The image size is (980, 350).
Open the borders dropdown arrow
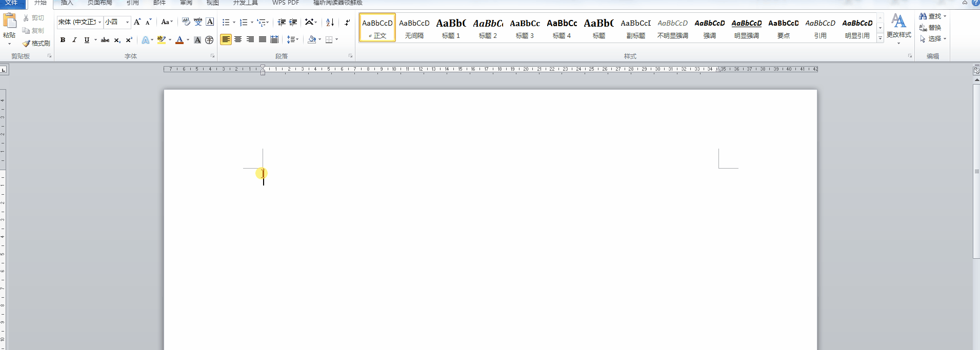click(337, 39)
